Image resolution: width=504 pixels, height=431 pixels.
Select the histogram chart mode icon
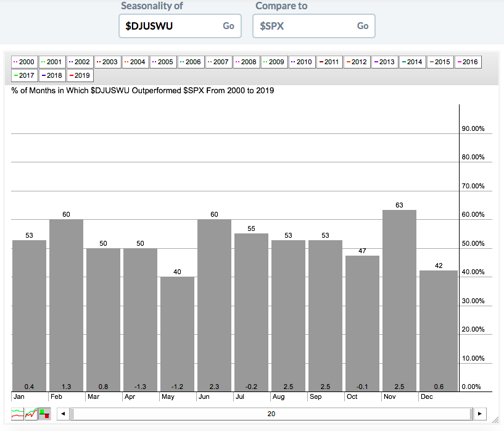pyautogui.click(x=44, y=414)
